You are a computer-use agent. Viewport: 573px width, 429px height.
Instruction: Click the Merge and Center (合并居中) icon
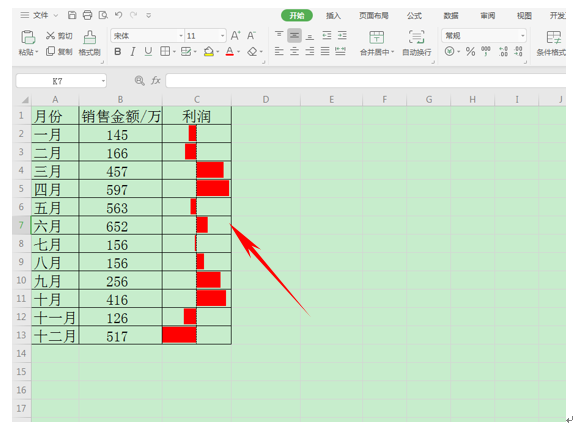pyautogui.click(x=376, y=37)
